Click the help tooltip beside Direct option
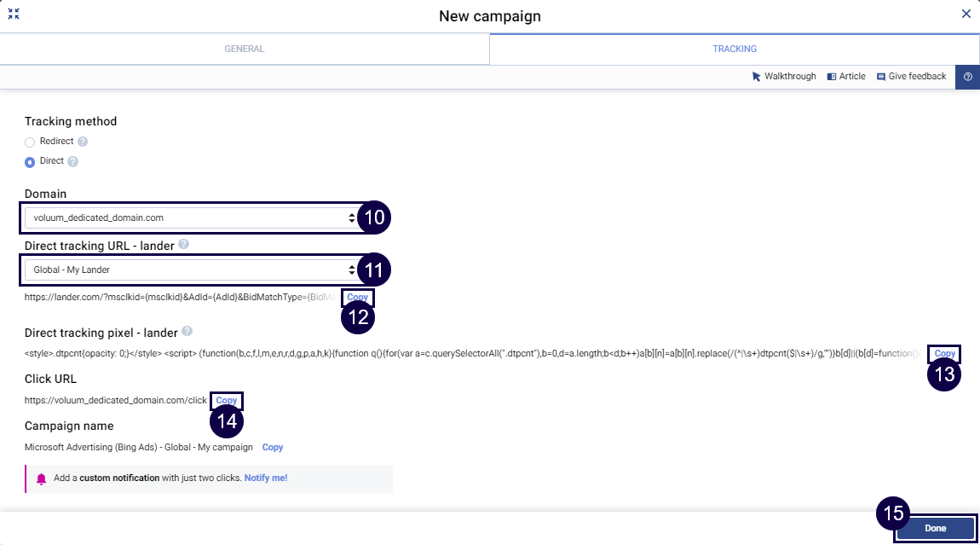 (x=74, y=160)
